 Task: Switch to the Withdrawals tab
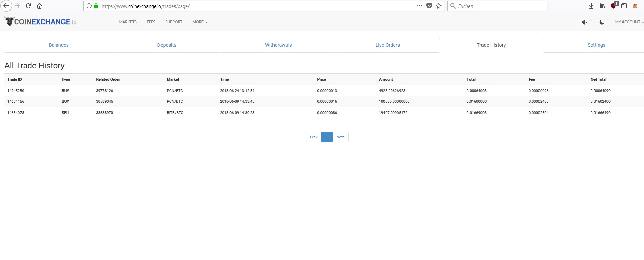click(278, 45)
